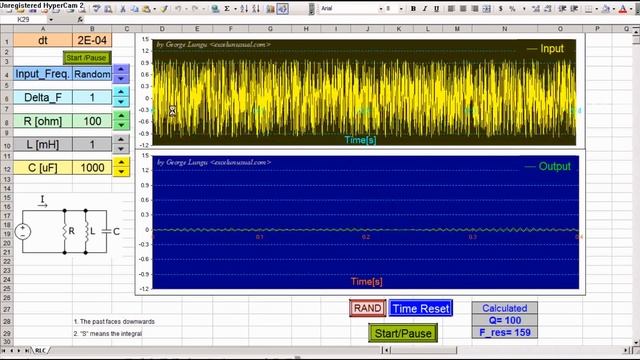Open the paste options dropdown arrow

tap(154, 8)
